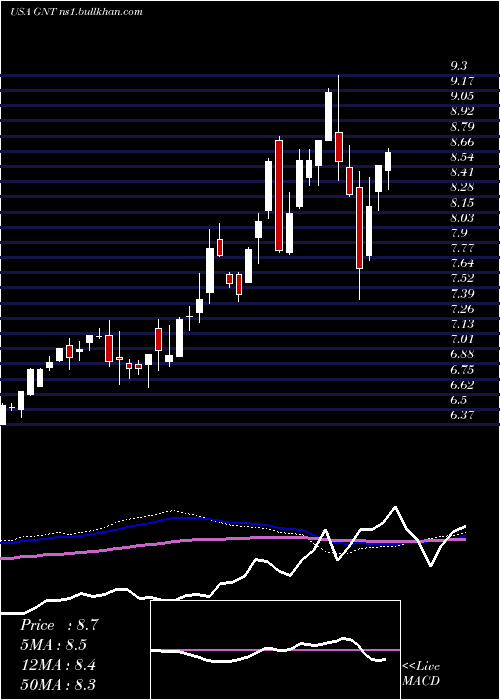
Task: Click the 7.39 price axis label
Action: 462,294
